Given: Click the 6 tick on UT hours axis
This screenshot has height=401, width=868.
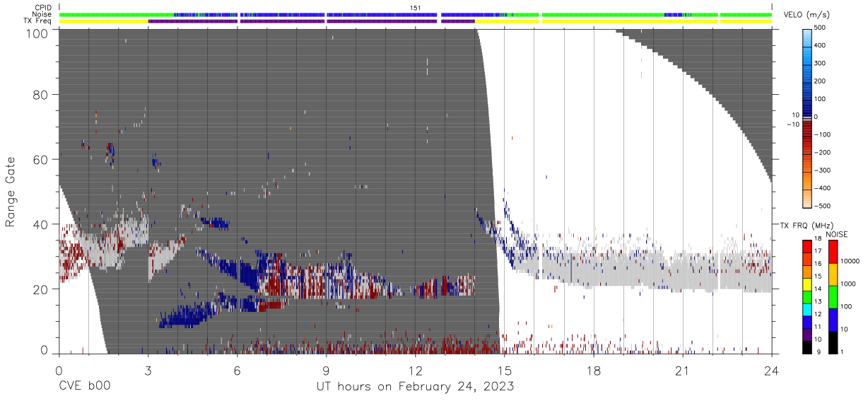Looking at the screenshot, I should coord(237,371).
